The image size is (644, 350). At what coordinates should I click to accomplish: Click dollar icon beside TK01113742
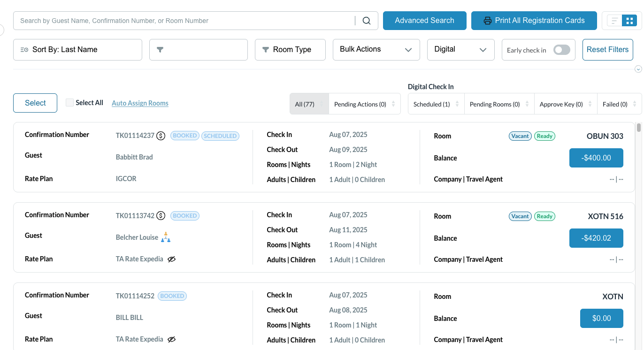161,216
